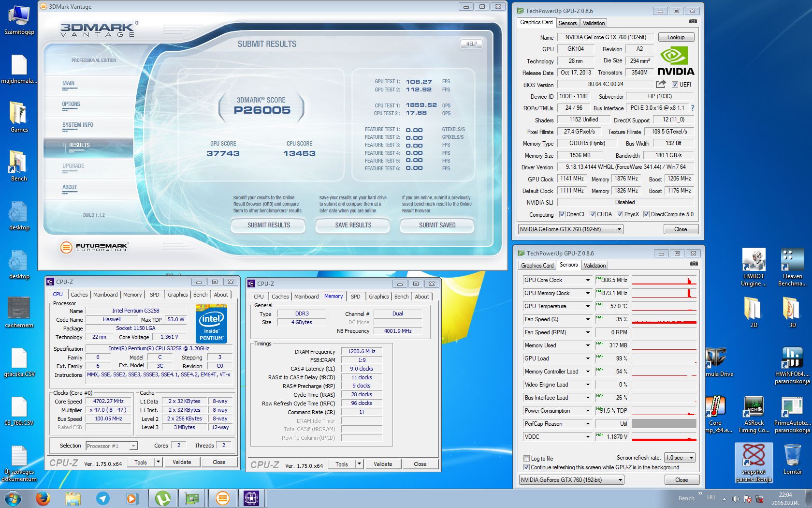Open the Bench tab in left CPU-Z
This screenshot has width=812, height=508.
[x=200, y=295]
